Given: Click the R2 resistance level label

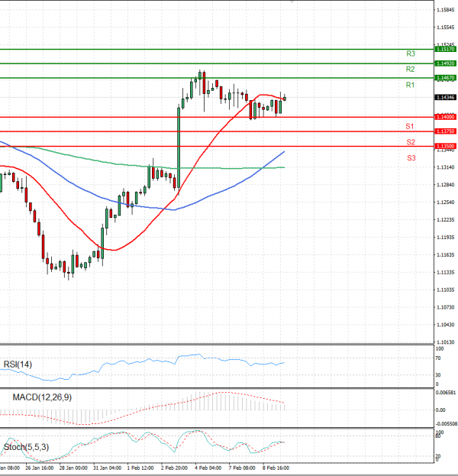Looking at the screenshot, I should [x=411, y=70].
